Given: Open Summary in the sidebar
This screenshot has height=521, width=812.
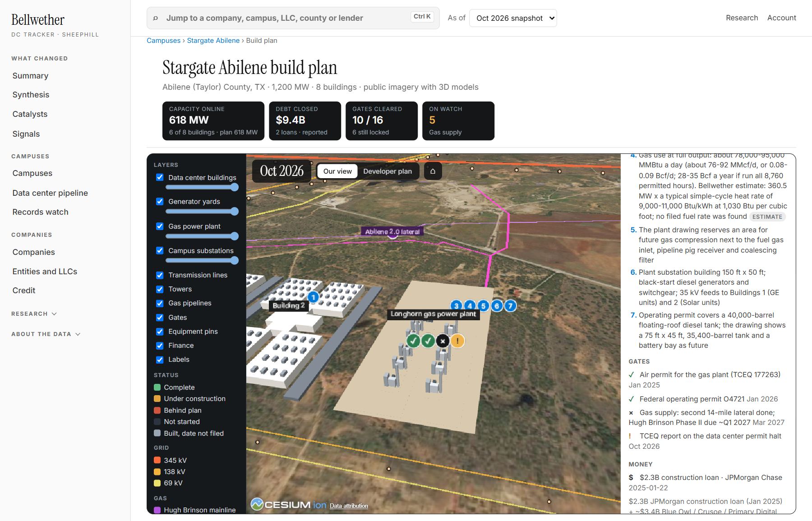Looking at the screenshot, I should click(x=30, y=76).
